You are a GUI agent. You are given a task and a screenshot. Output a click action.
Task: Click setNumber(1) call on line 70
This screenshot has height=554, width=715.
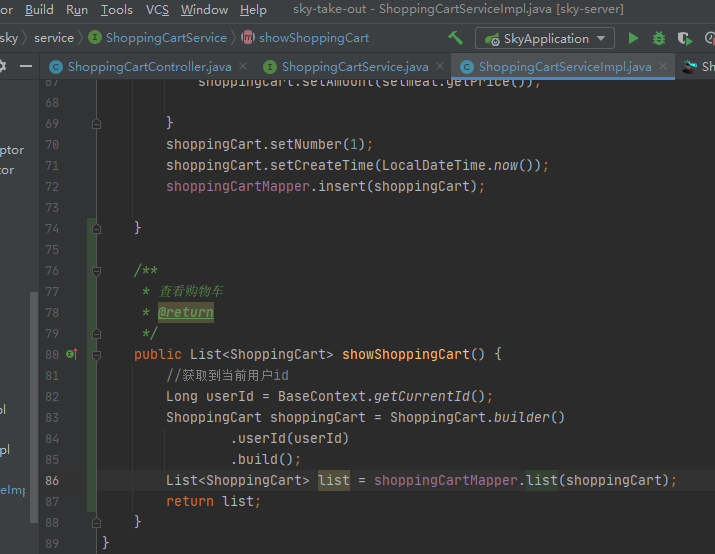(x=317, y=144)
